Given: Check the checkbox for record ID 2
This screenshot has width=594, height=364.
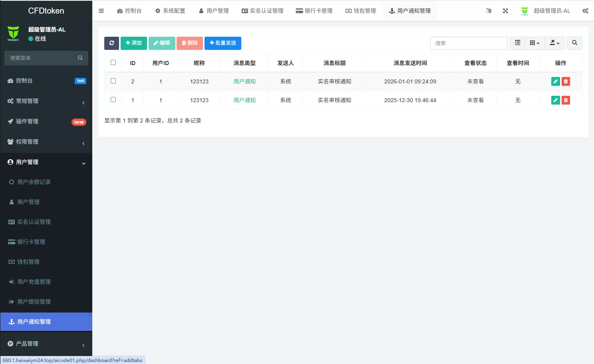Looking at the screenshot, I should tap(113, 80).
